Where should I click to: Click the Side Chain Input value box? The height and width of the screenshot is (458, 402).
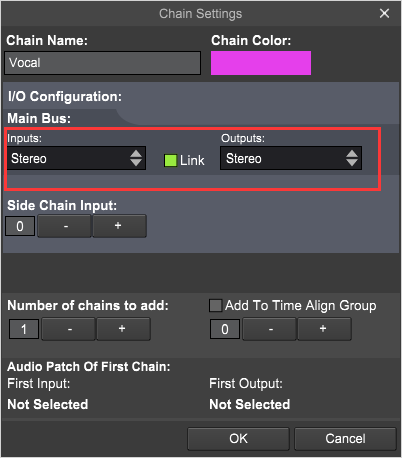[20, 226]
